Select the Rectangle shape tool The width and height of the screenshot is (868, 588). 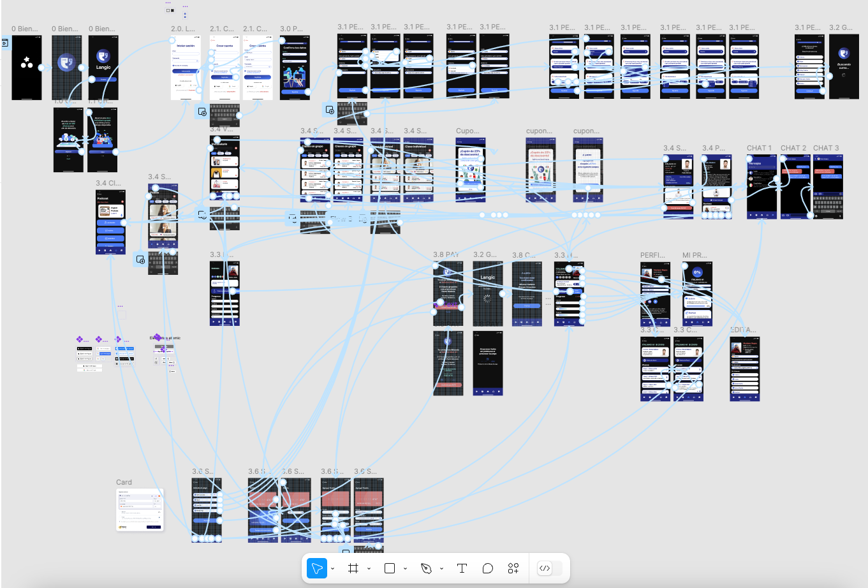tap(390, 568)
